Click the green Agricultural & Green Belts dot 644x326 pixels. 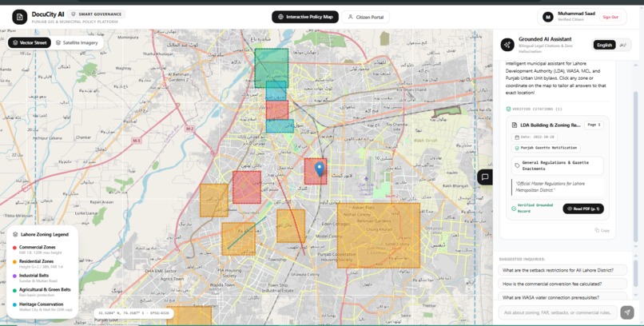[x=14, y=290]
